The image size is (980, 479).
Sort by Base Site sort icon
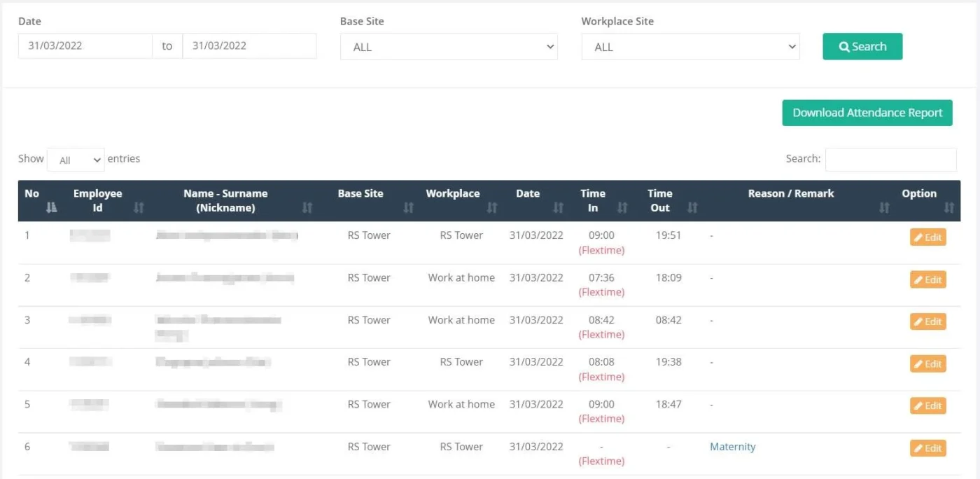click(409, 207)
